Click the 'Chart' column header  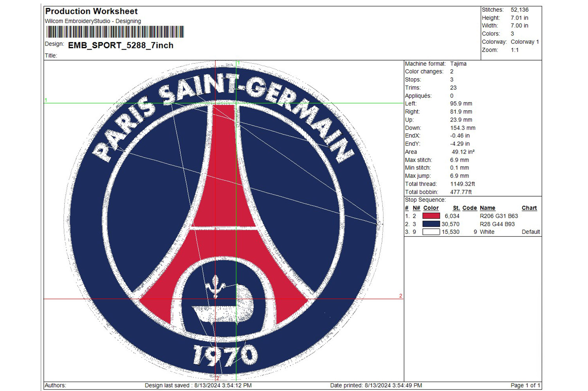pos(529,208)
